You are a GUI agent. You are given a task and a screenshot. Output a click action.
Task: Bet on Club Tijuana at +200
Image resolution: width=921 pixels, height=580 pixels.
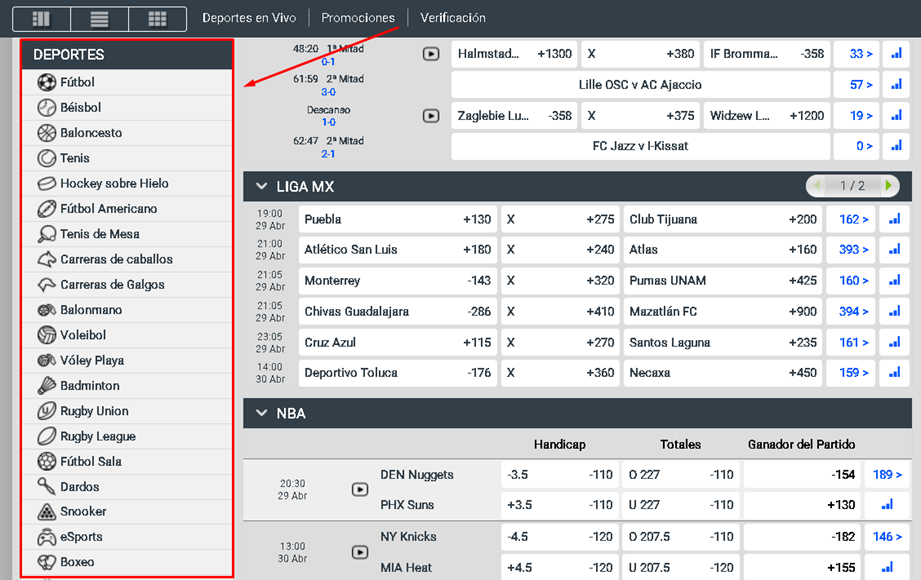(x=722, y=219)
